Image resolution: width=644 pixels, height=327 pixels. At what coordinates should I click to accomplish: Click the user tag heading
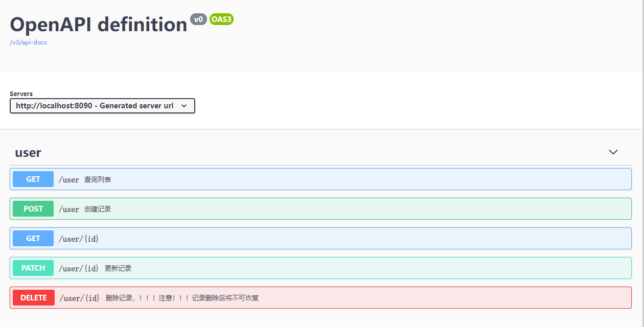coord(28,152)
